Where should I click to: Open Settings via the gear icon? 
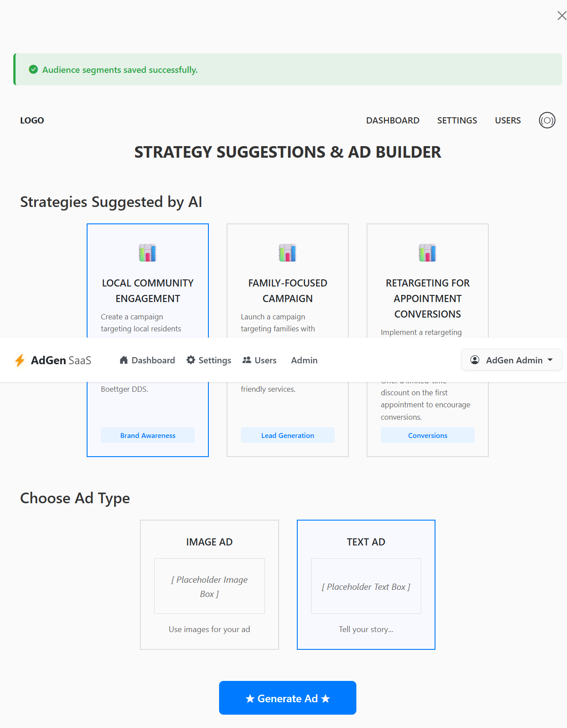(x=191, y=360)
